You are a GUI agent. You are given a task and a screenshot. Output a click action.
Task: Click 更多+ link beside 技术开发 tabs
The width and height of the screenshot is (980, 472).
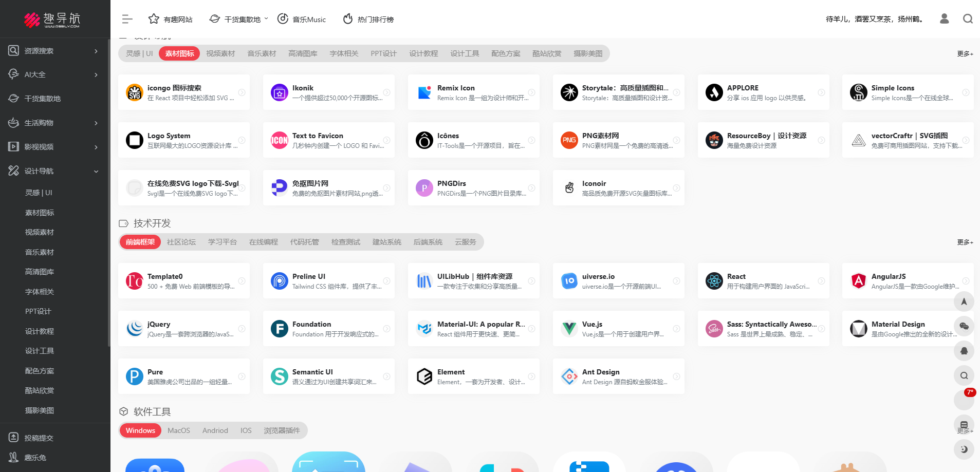point(965,242)
